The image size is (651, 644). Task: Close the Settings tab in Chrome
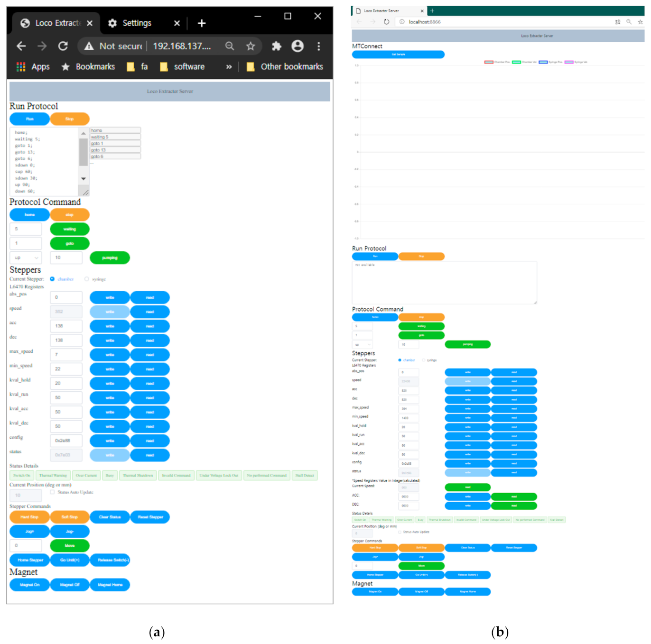(177, 23)
